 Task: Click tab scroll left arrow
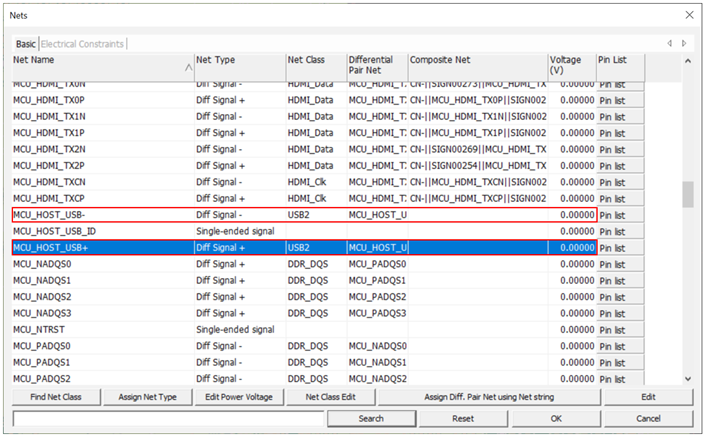tap(669, 44)
